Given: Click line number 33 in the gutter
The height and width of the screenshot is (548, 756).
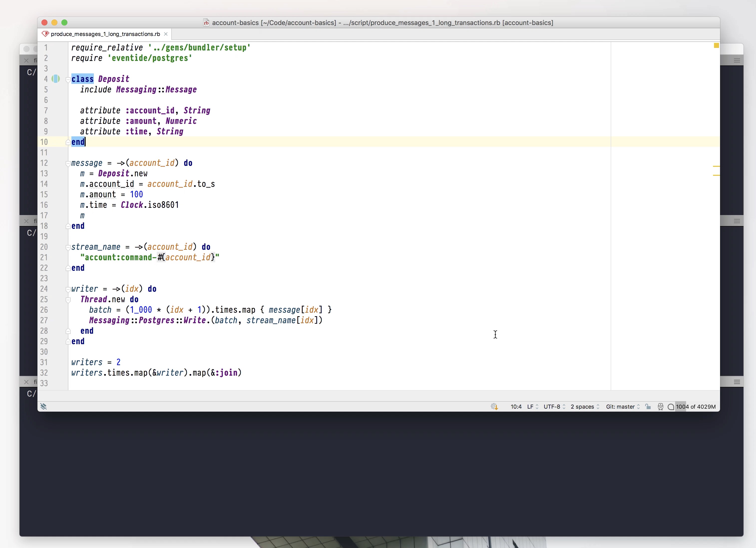Looking at the screenshot, I should tap(44, 383).
